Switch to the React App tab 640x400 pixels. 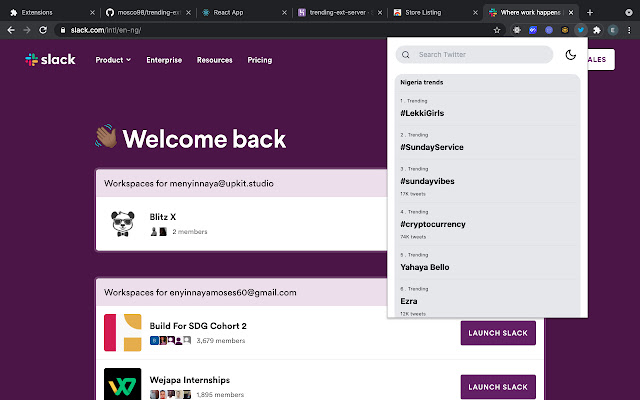[x=244, y=13]
